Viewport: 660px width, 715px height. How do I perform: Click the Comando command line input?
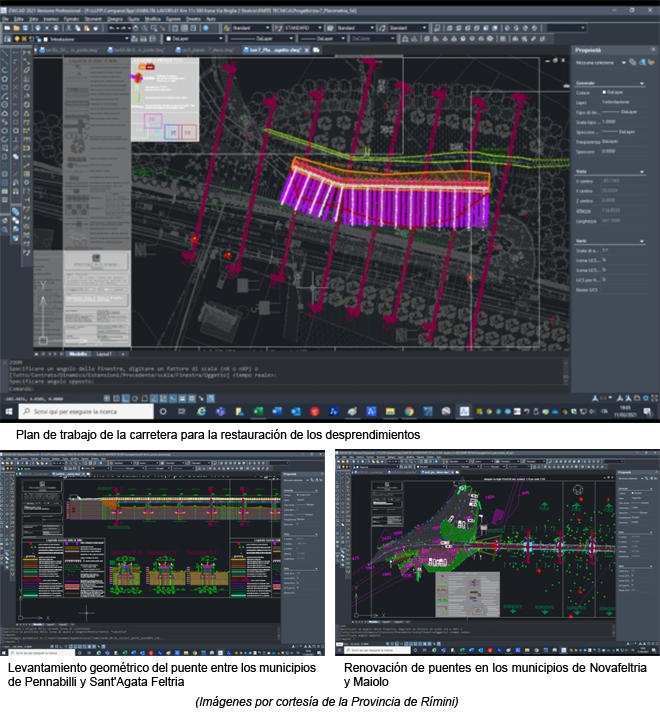(x=285, y=389)
